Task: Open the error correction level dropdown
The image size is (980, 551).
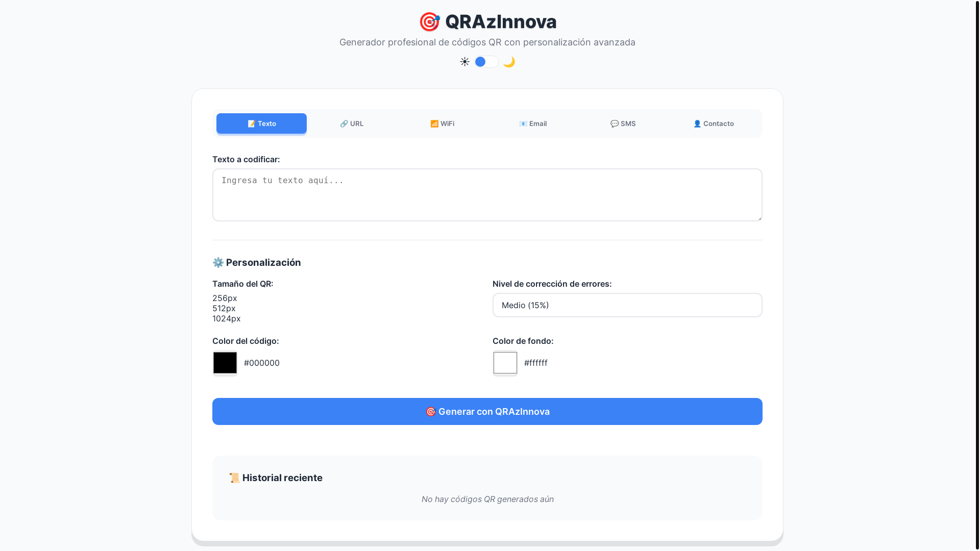Action: (627, 305)
